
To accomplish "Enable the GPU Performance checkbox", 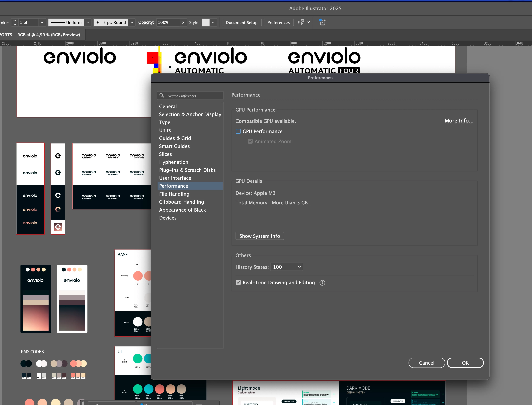I will 238,131.
